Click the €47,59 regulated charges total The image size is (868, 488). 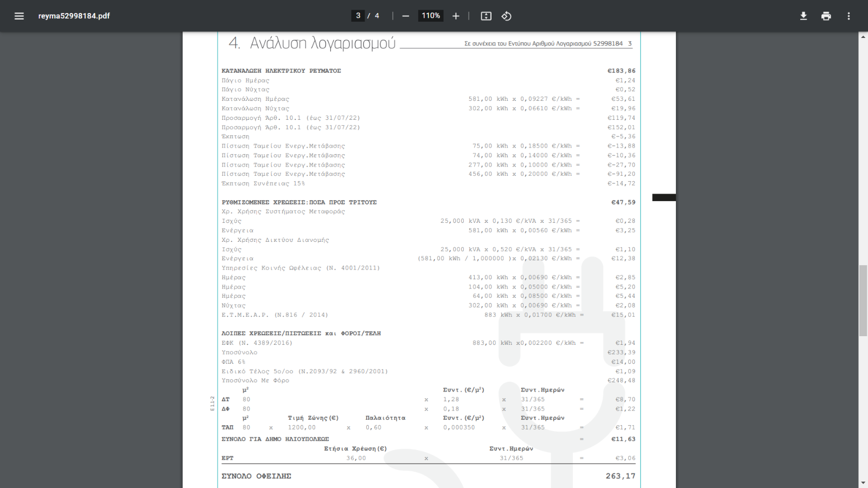pos(623,202)
